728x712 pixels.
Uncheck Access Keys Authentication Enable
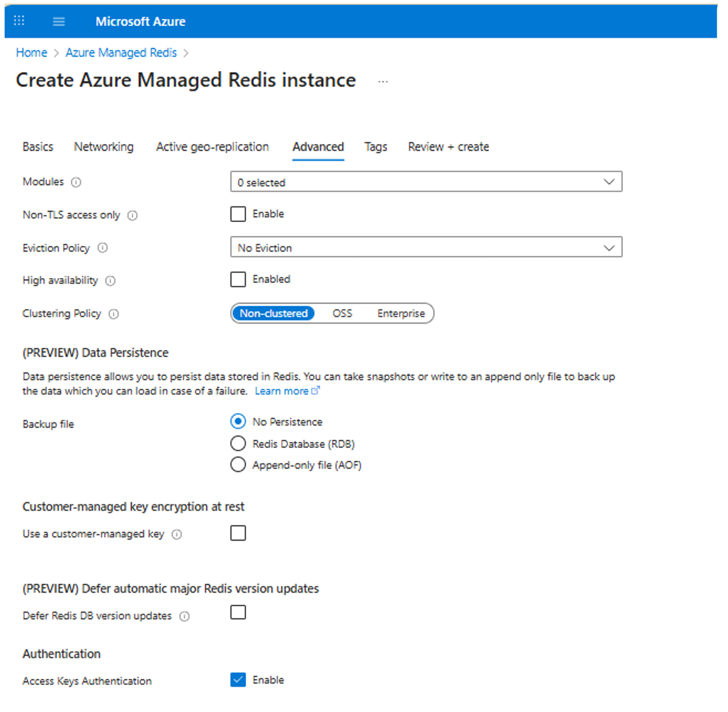coord(238,680)
